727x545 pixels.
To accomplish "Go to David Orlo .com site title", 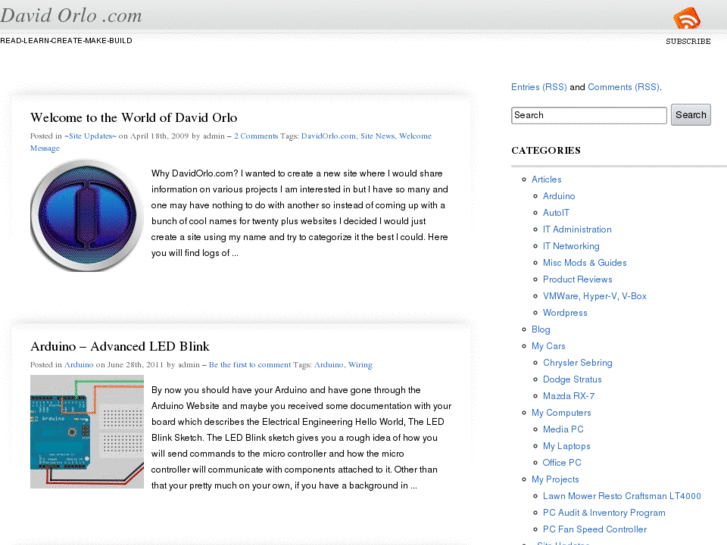I will pos(71,15).
